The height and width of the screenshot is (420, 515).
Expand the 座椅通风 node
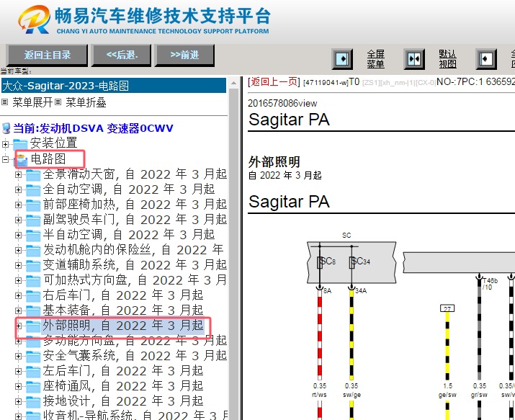19,386
